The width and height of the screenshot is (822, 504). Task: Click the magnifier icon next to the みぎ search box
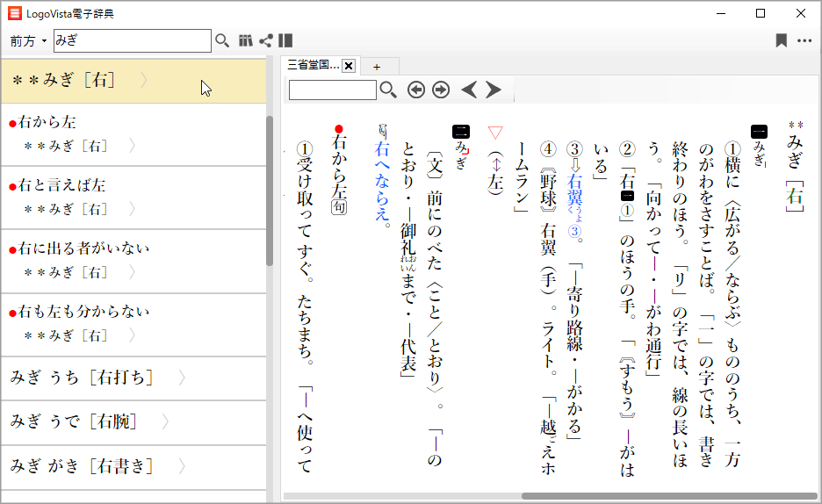pos(222,40)
